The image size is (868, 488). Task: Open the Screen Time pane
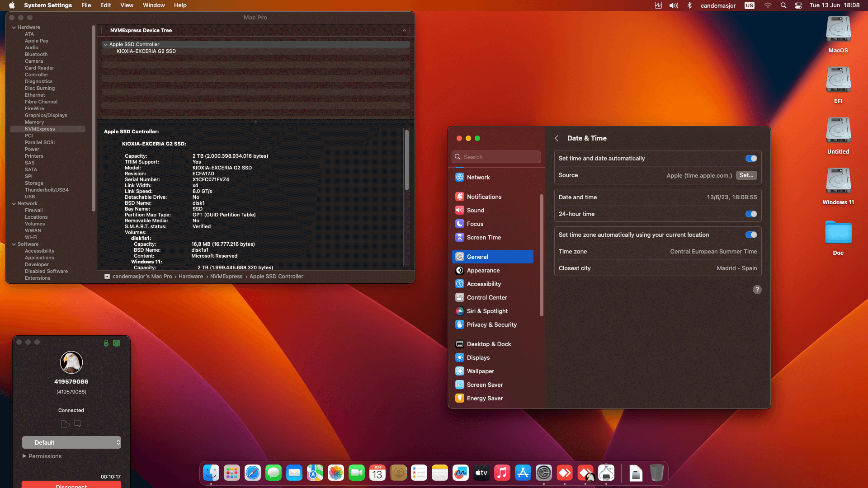click(x=483, y=237)
